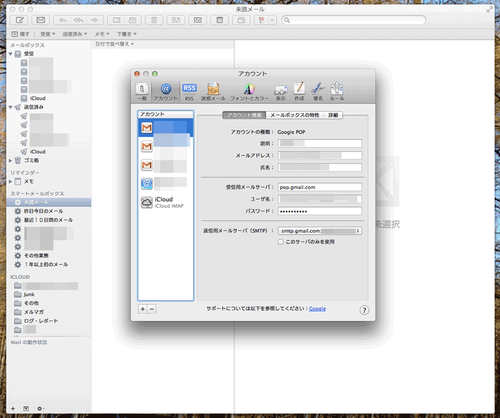Open the flag color dropdown arrow

(x=272, y=20)
